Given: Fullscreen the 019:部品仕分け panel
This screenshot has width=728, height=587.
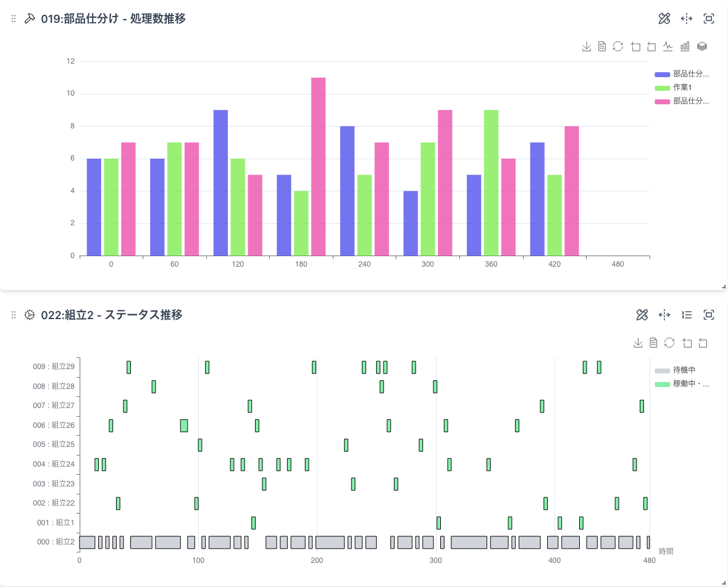Looking at the screenshot, I should click(x=709, y=19).
